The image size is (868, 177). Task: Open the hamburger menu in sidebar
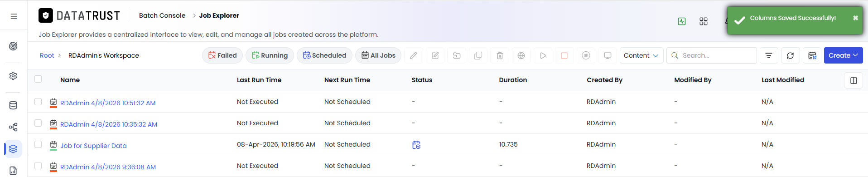point(14,16)
